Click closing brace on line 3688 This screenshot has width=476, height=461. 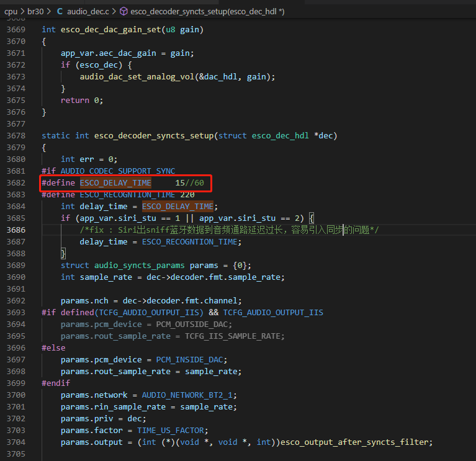(x=63, y=254)
